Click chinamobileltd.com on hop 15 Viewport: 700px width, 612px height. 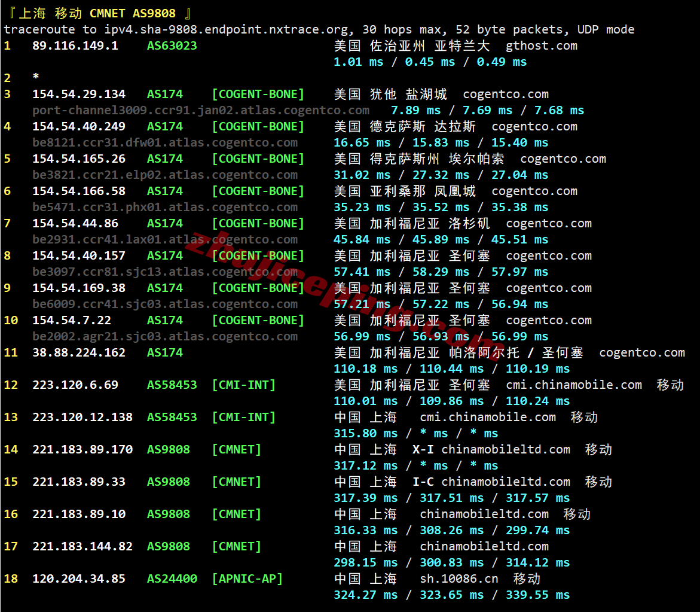(x=506, y=482)
